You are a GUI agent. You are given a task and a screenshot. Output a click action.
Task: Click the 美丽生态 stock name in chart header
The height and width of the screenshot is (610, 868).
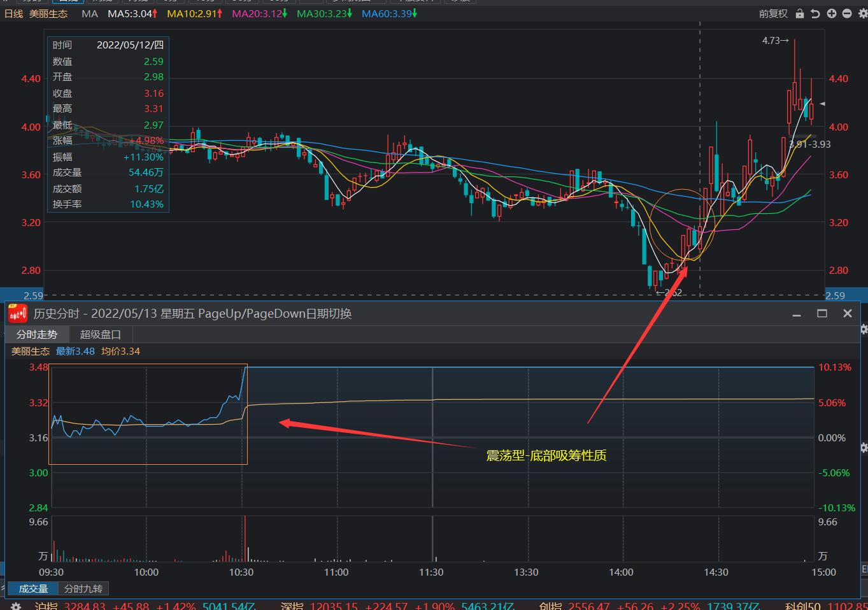point(48,13)
